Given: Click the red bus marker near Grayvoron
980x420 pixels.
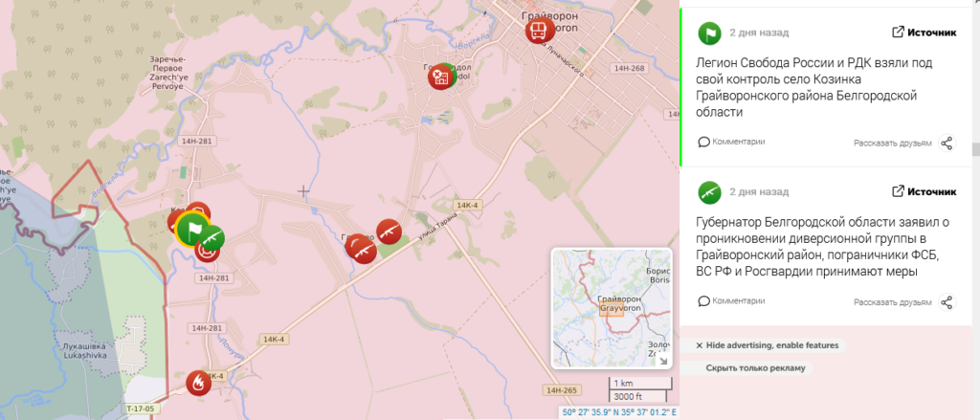Looking at the screenshot, I should [x=540, y=30].
